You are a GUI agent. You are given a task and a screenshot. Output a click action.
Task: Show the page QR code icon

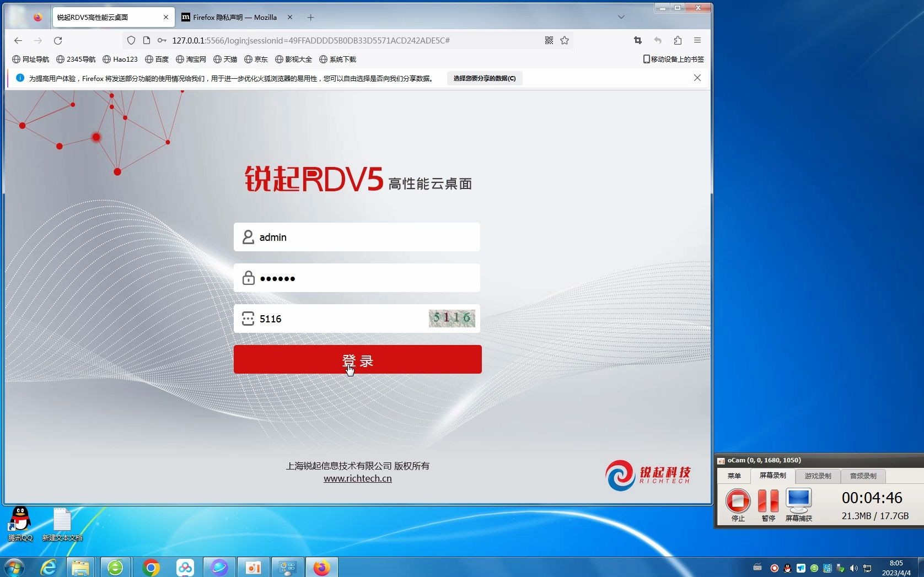(x=549, y=40)
